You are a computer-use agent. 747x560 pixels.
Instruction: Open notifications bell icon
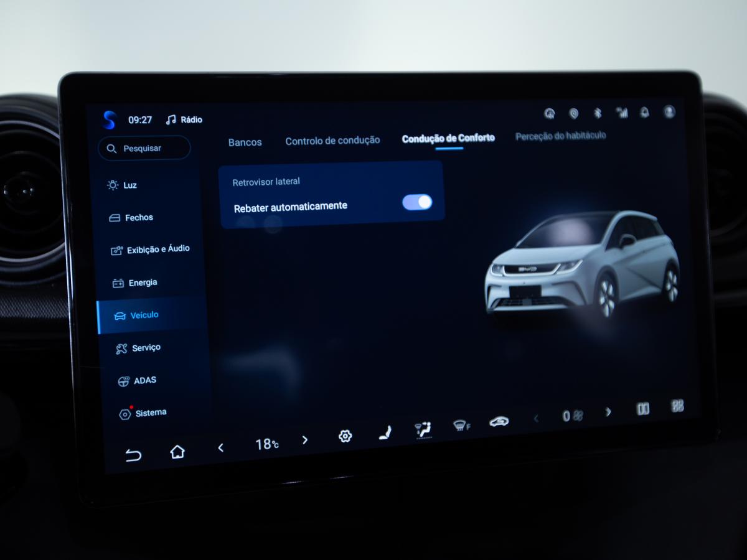point(645,112)
